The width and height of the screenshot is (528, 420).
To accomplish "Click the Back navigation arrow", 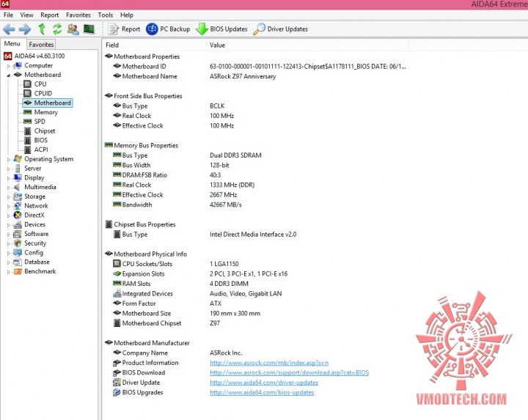I will coord(9,29).
